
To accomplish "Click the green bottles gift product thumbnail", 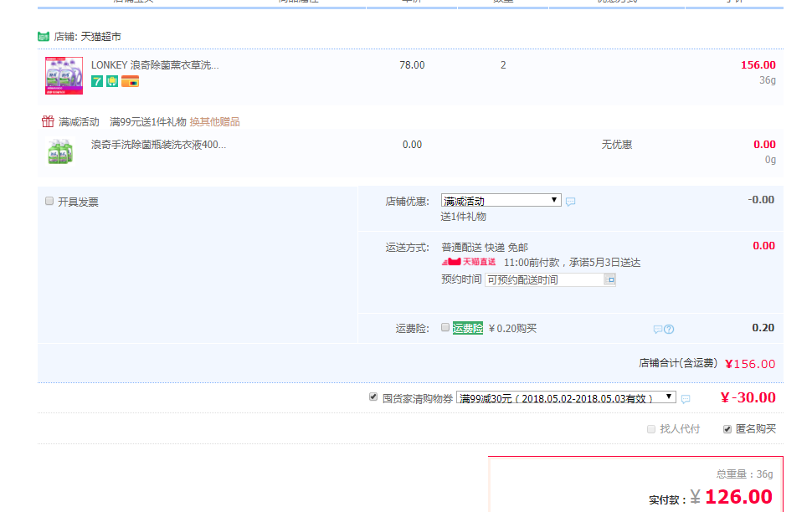I will click(x=60, y=151).
